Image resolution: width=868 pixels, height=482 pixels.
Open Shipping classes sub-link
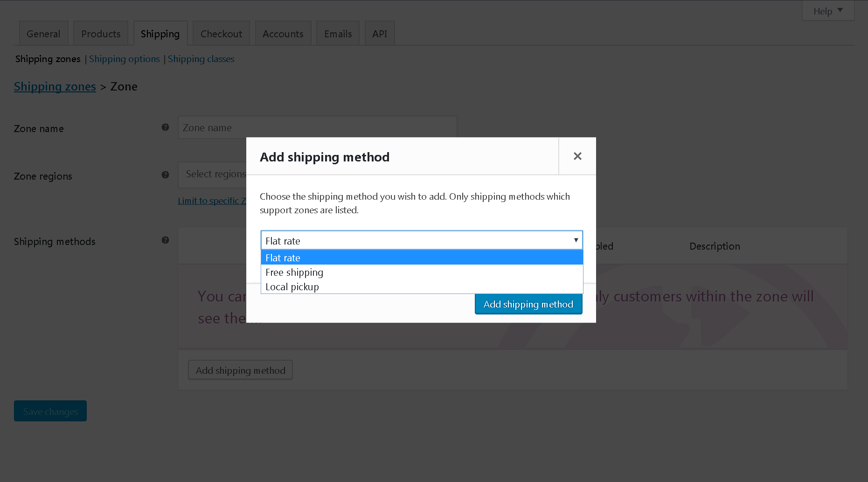[x=201, y=59]
